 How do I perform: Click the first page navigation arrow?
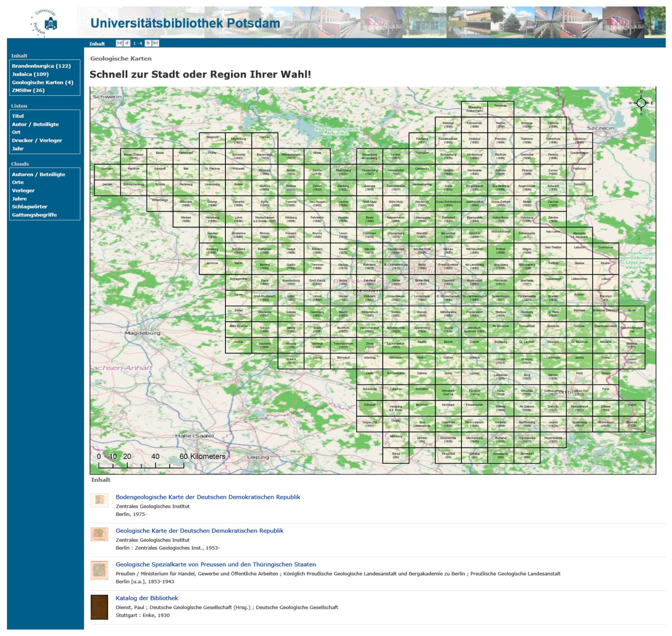119,43
